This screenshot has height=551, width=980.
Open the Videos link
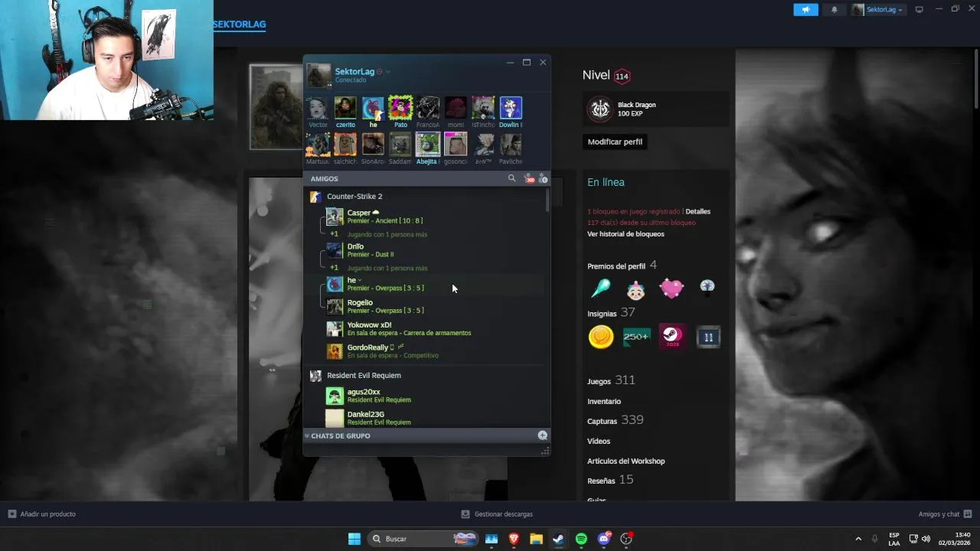(x=599, y=441)
